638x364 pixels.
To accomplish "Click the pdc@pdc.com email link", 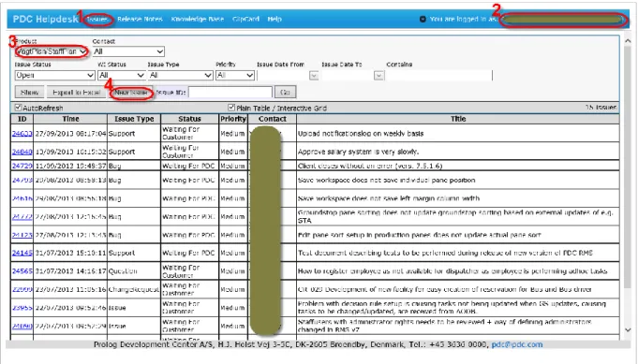I will [517, 344].
